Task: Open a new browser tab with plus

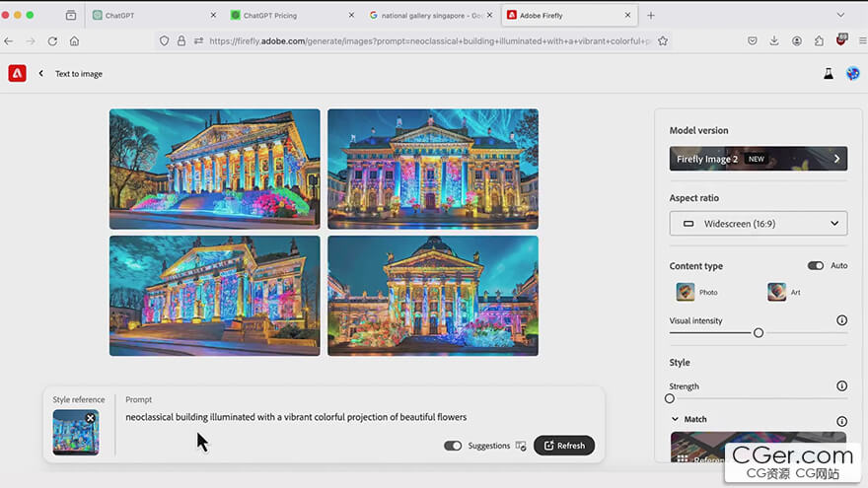Action: pos(651,16)
